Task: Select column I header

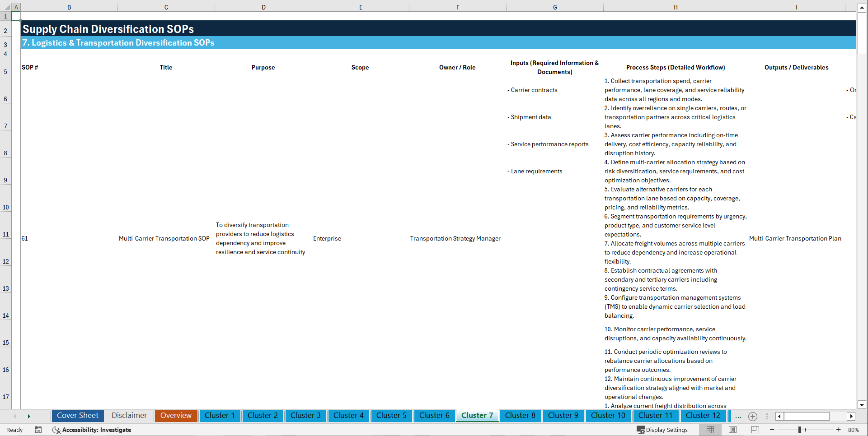Action: tap(797, 7)
